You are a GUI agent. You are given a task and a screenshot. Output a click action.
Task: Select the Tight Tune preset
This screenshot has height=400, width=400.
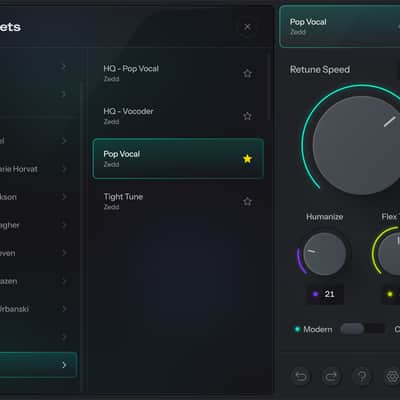178,201
